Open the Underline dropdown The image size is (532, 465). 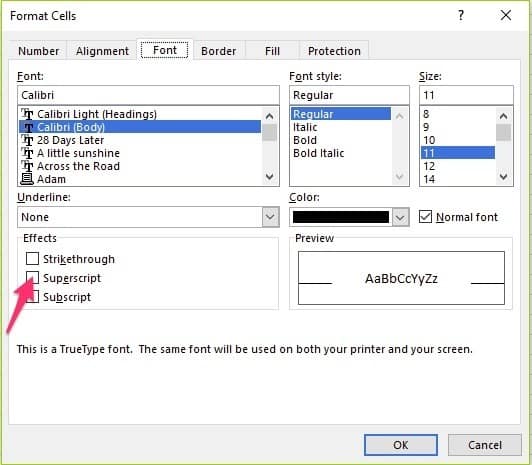270,217
